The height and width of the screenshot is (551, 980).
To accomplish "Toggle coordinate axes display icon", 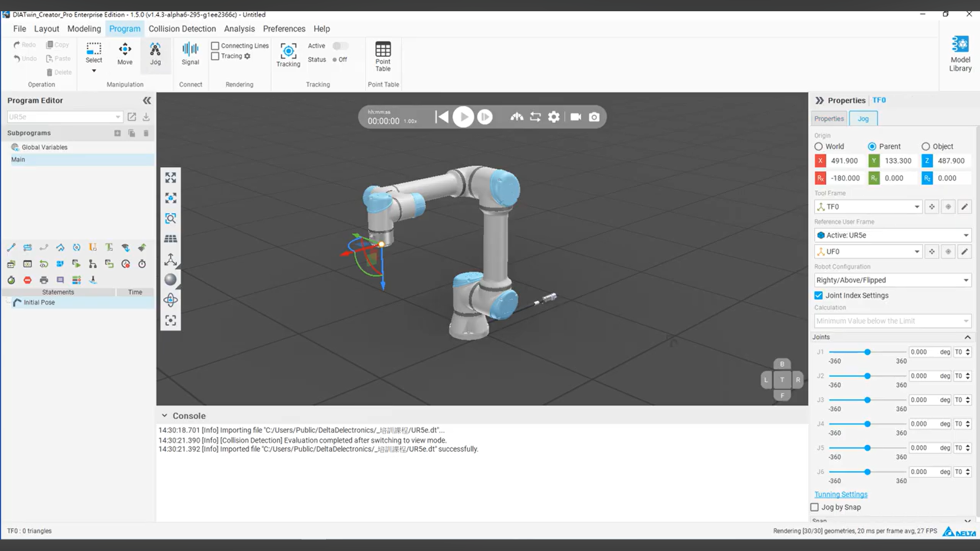I will [x=170, y=259].
